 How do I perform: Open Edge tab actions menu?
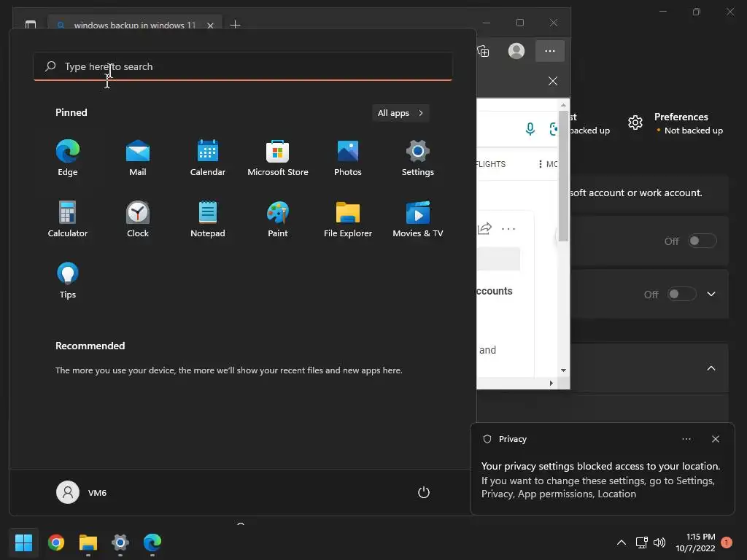pyautogui.click(x=31, y=24)
